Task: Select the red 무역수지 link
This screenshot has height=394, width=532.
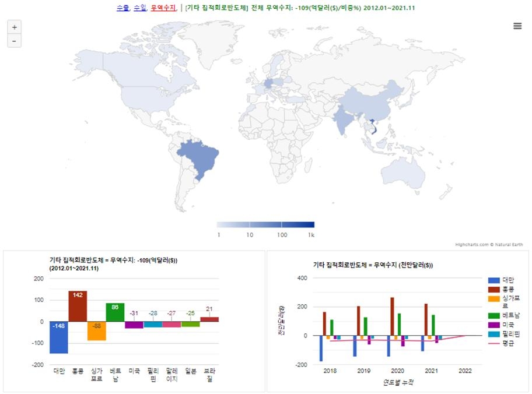Action: pyautogui.click(x=163, y=8)
